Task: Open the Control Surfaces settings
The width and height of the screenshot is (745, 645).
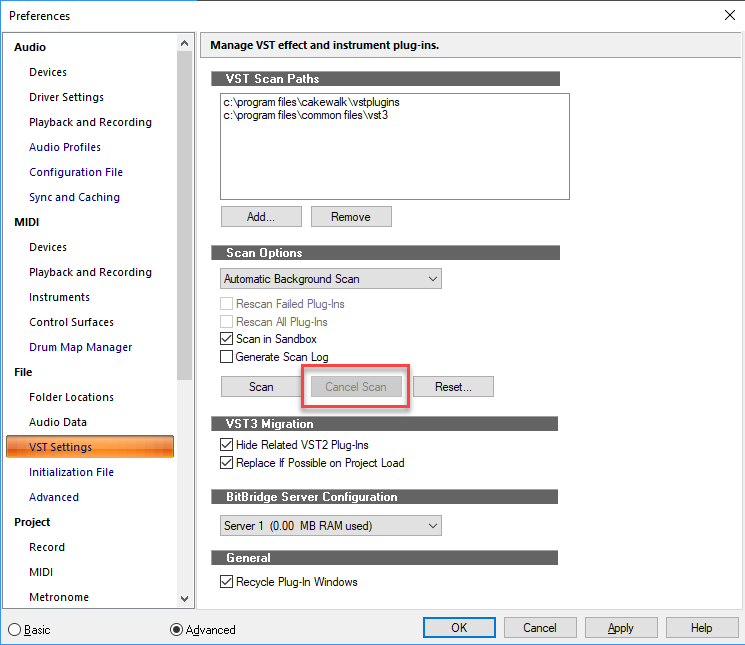Action: 71,322
